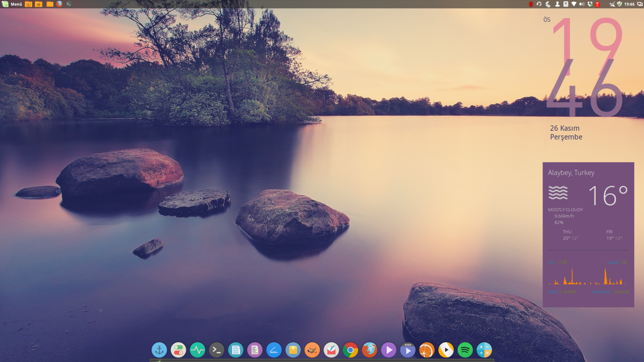Open the mail envelope app in the dock

[331, 350]
